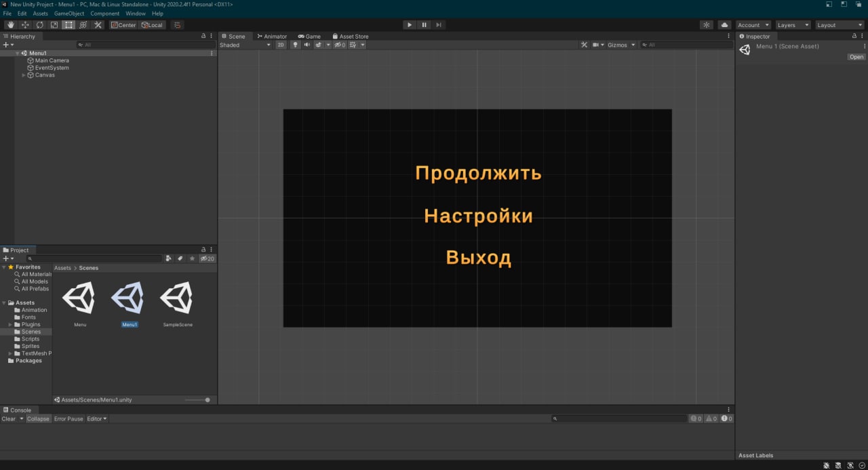Toggle 2D view mode in Scene
Screen dimensions: 868x470
tap(281, 45)
